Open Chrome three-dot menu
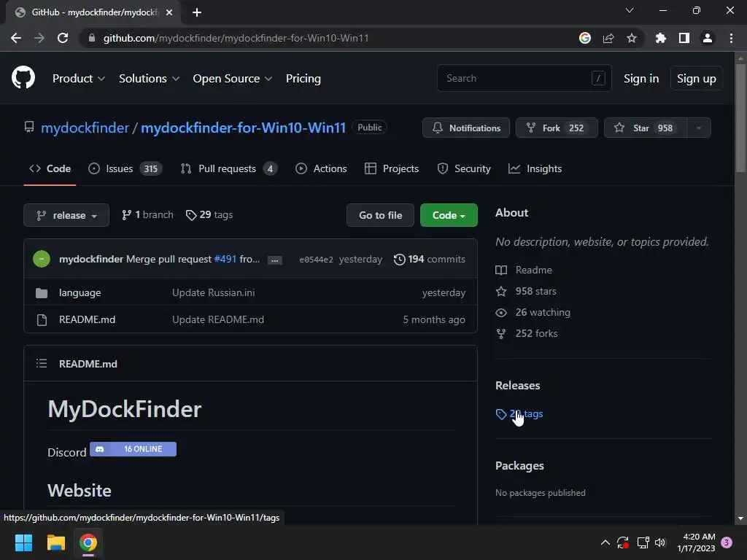This screenshot has width=747, height=560. tap(731, 38)
